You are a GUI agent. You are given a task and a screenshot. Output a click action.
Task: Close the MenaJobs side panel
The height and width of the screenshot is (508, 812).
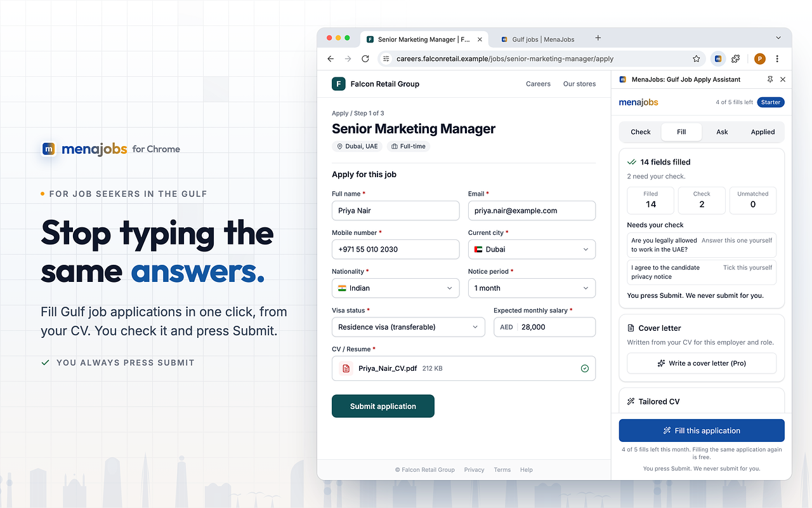coord(783,79)
